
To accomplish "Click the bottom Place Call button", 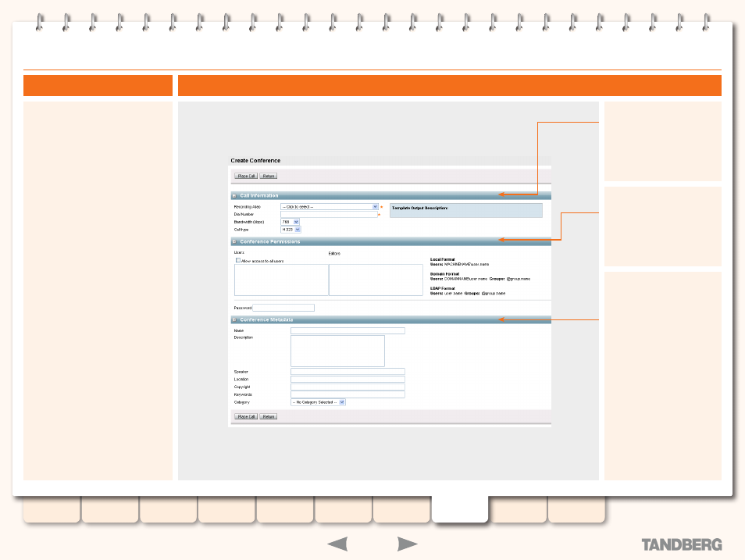I will 246,416.
